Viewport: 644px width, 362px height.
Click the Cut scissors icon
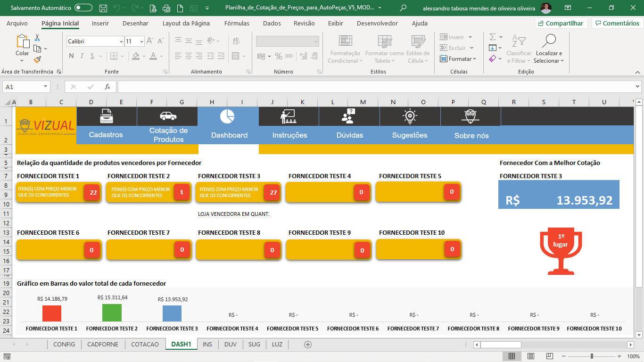coord(37,38)
